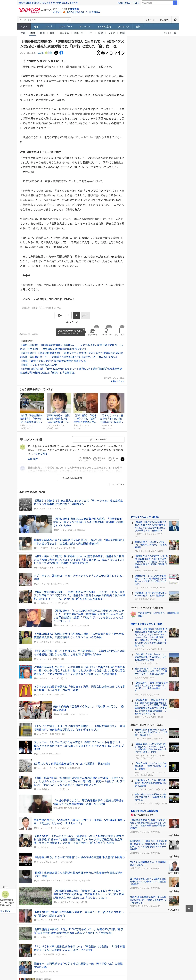
Task: Click the ヘルプ link in header
Action: pos(136,3)
